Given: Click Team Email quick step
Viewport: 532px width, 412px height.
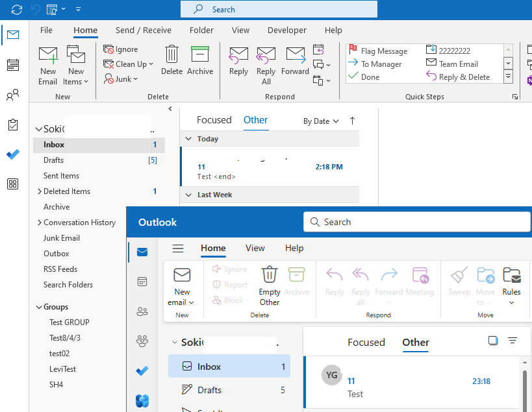Looking at the screenshot, I should coord(452,64).
